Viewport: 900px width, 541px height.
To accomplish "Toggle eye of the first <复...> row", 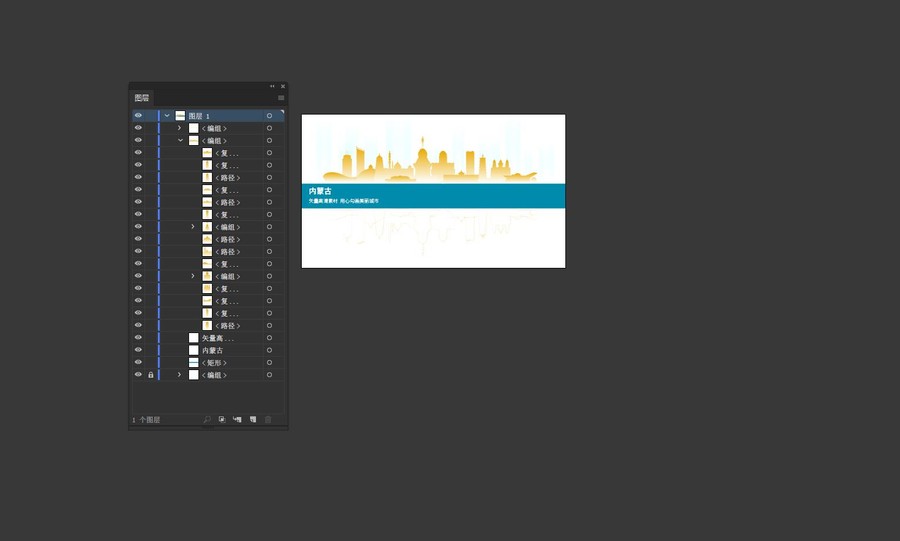I will coord(138,153).
